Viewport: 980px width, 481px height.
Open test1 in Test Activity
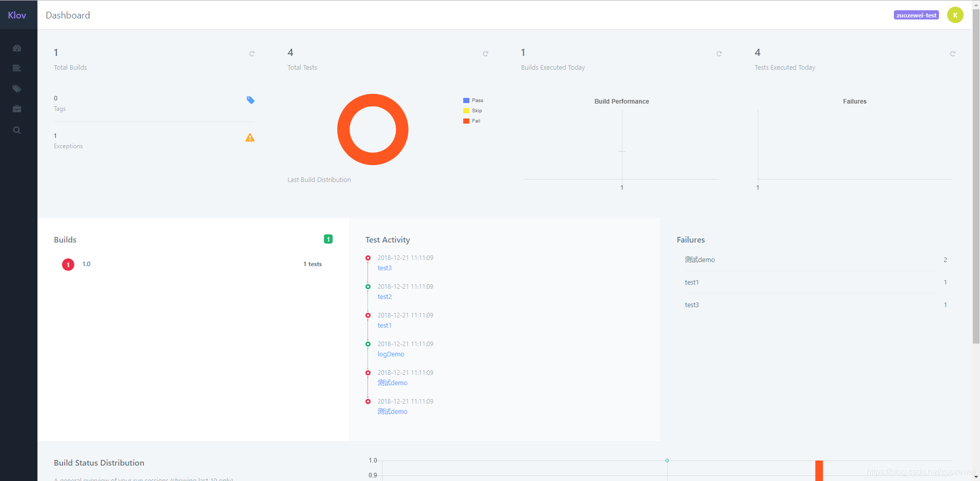tap(384, 326)
